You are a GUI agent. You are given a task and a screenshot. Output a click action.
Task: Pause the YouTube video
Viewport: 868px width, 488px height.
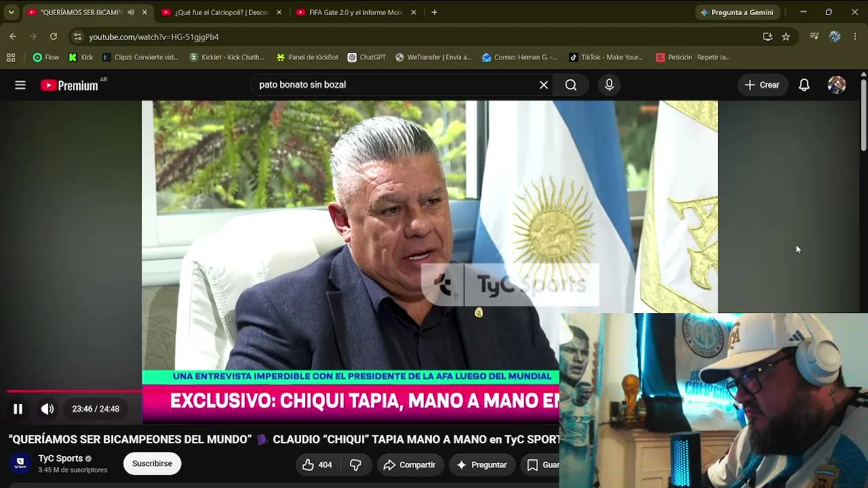18,409
